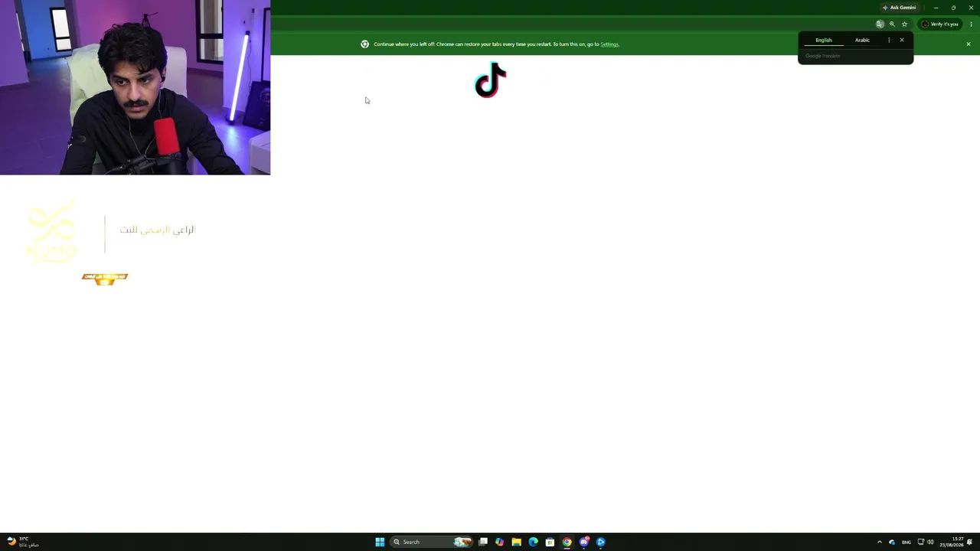This screenshot has width=980, height=551.
Task: Open the weather widget on the taskbar
Action: (23, 542)
